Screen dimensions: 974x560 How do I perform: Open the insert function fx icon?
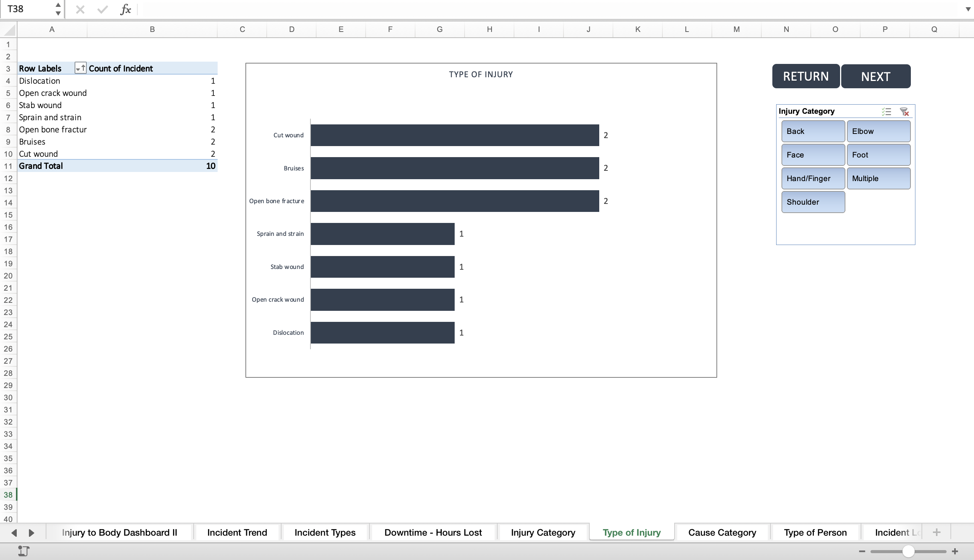[125, 9]
